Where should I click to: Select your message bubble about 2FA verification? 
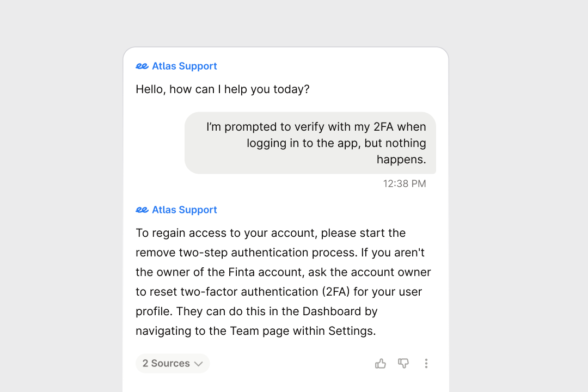pyautogui.click(x=310, y=143)
